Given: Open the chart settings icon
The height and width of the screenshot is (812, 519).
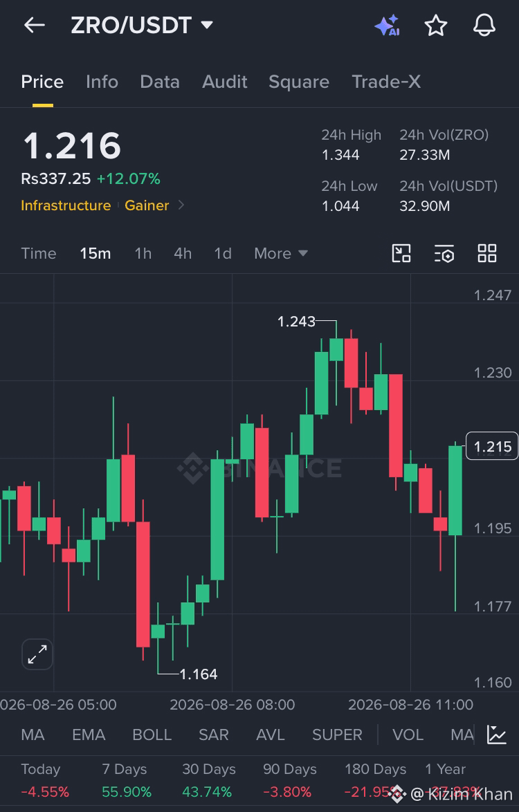Looking at the screenshot, I should (x=444, y=253).
